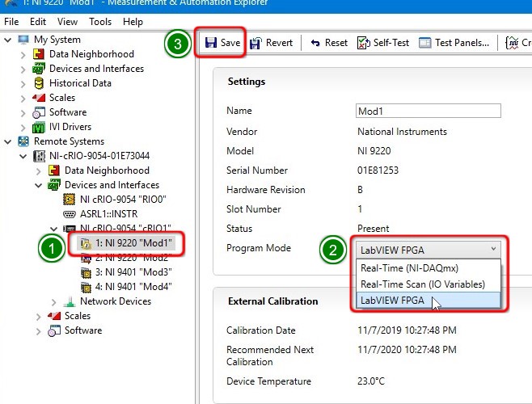
Task: Expand the Historical Data node
Action: 23,84
